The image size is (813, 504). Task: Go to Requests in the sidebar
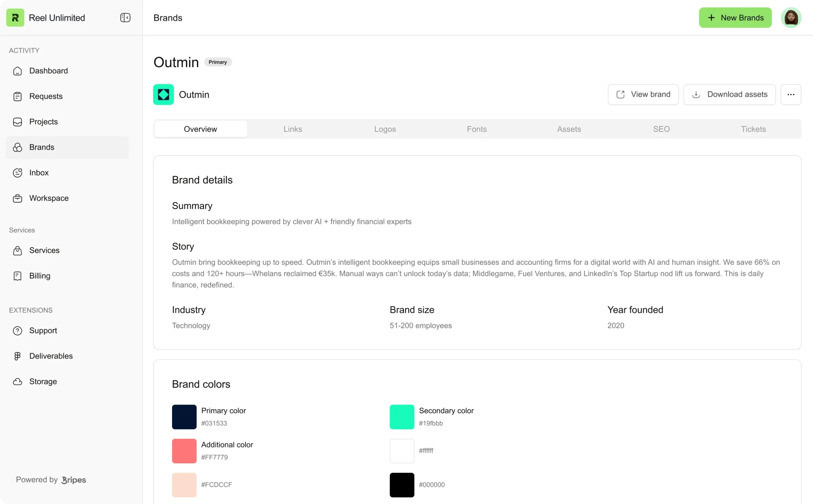pos(67,96)
